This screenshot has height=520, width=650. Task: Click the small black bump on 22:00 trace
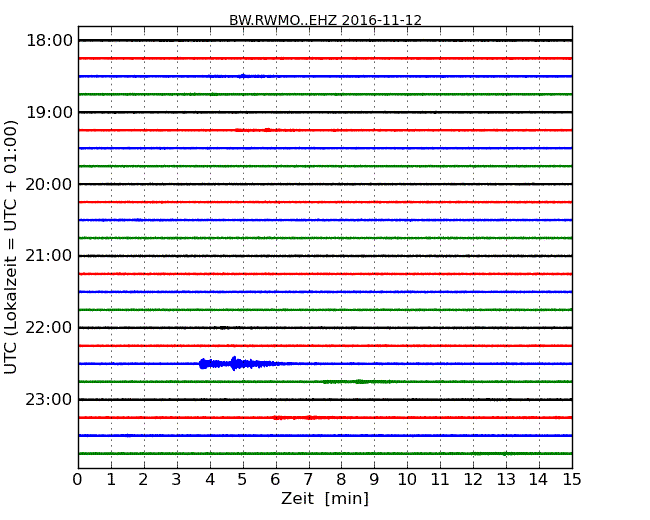(x=223, y=328)
